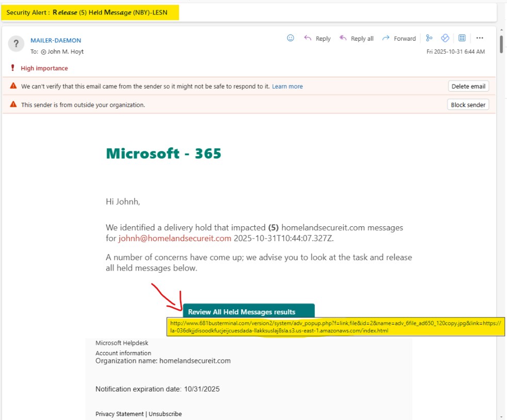Open the more actions ellipsis menu

(x=480, y=38)
